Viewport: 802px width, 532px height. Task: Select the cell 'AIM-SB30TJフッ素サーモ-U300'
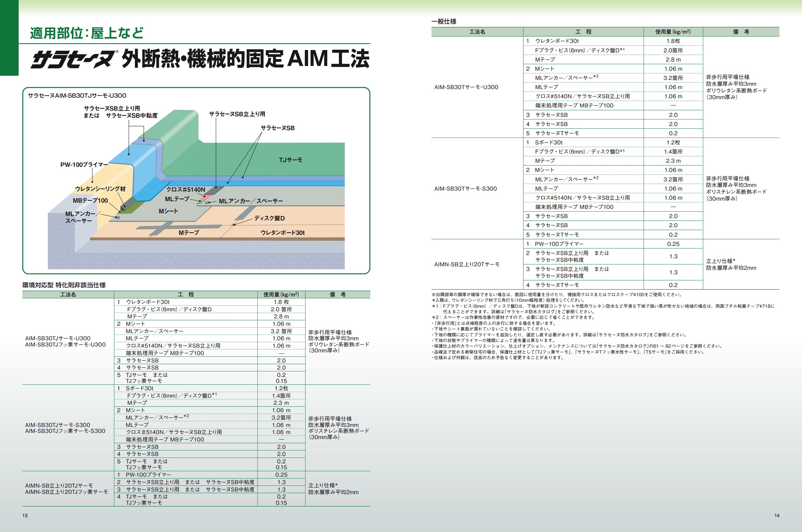point(65,345)
